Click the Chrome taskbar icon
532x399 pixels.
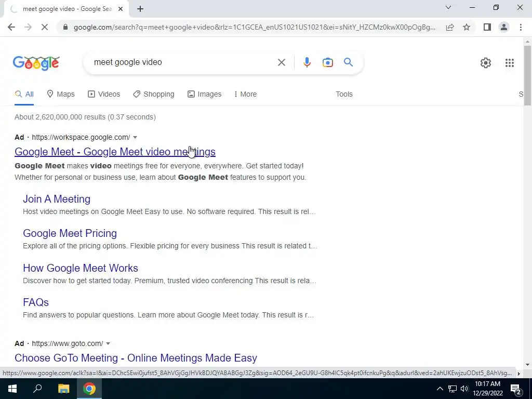89,389
